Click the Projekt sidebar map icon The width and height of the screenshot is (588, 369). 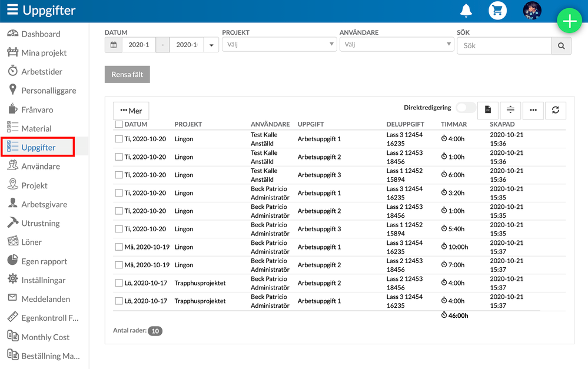pyautogui.click(x=12, y=184)
